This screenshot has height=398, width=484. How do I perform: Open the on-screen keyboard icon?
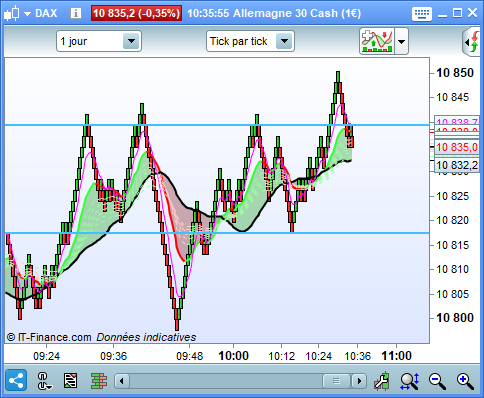coord(422,14)
